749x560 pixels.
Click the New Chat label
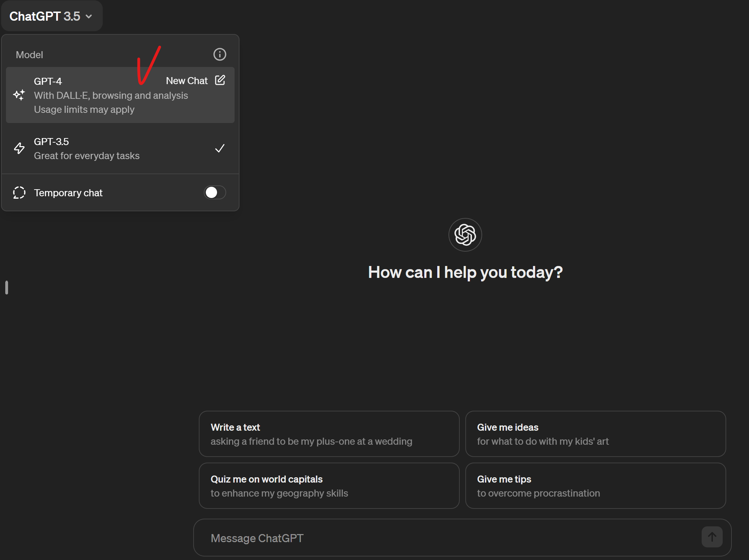(x=187, y=81)
